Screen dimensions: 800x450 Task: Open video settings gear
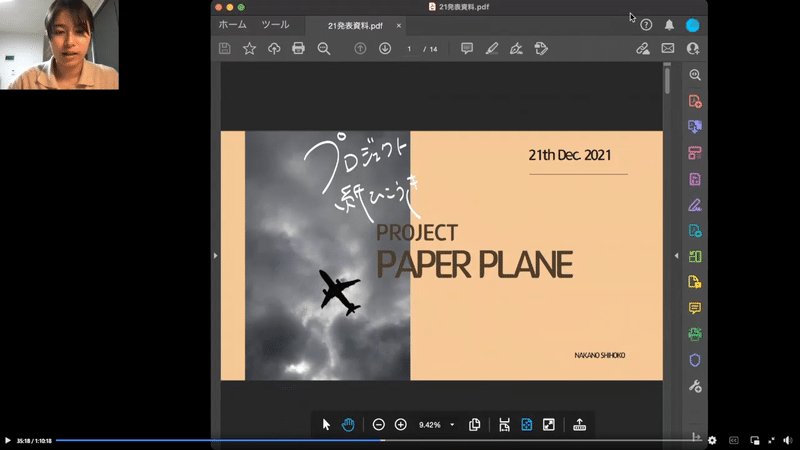click(712, 440)
